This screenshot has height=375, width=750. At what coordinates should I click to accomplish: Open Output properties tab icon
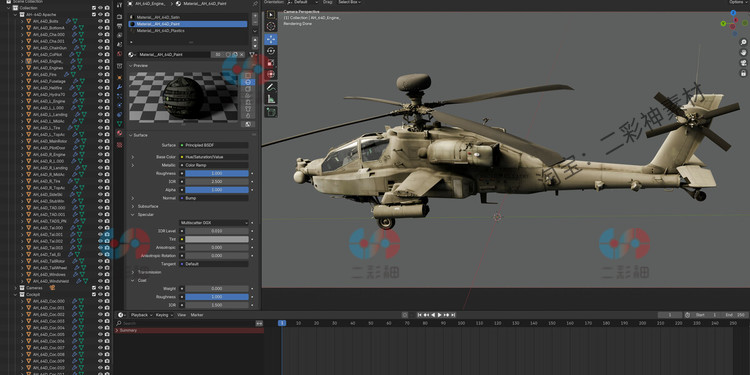click(x=119, y=26)
